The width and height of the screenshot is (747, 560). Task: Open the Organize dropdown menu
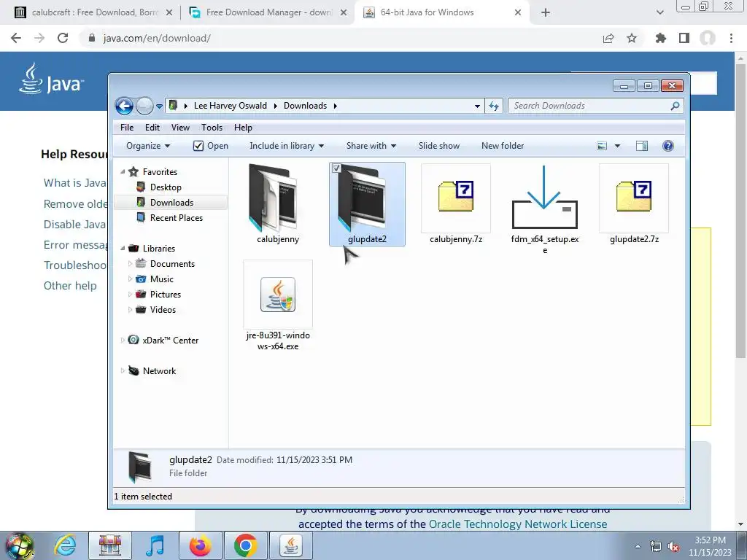pos(147,146)
